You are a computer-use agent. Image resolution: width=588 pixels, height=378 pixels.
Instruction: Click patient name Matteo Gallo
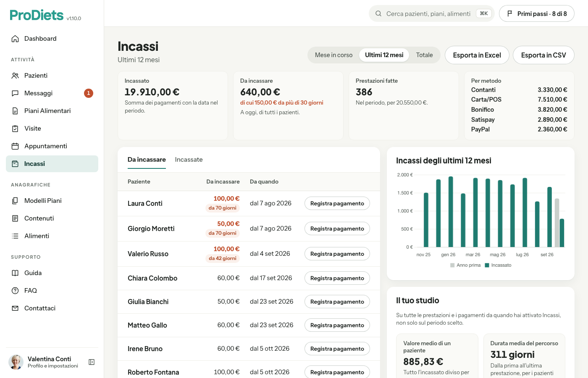coord(147,325)
